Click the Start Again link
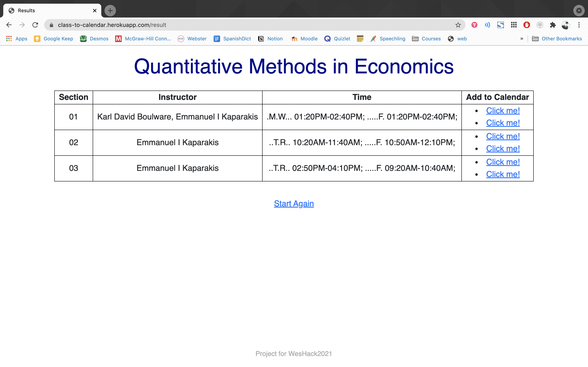The image size is (588, 367). (294, 203)
